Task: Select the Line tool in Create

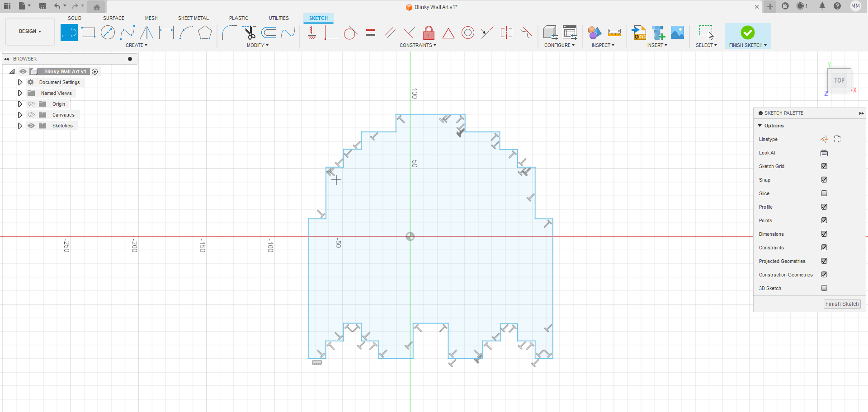Action: [69, 33]
